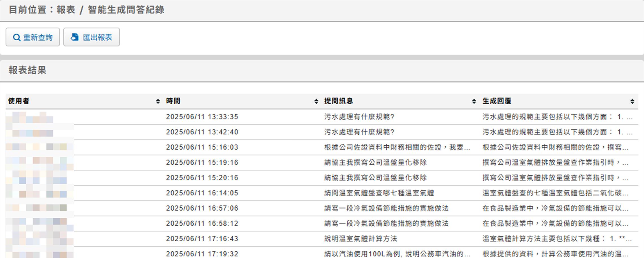Select the row timestamped 2025/06/11 13:33:35
The width and height of the screenshot is (644, 258).
202,117
